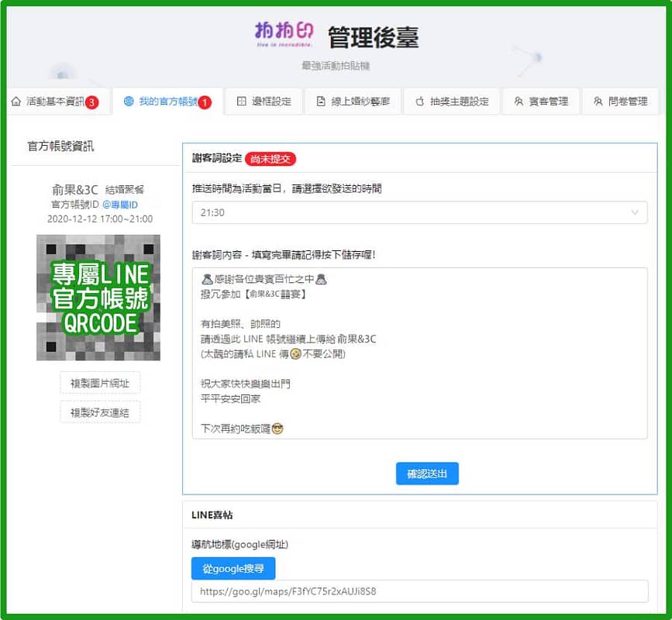Click the 拍拍印 logo
The image size is (672, 620).
(284, 34)
